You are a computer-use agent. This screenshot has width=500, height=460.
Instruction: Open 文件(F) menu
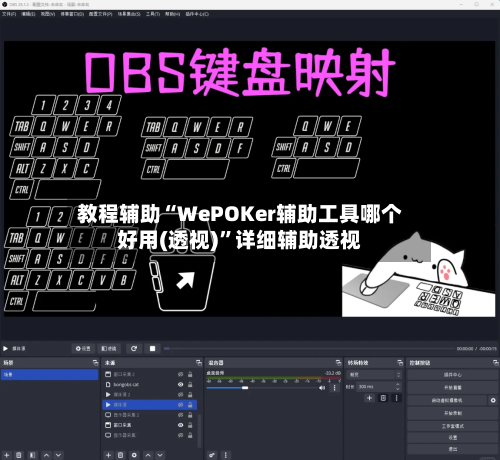9,14
